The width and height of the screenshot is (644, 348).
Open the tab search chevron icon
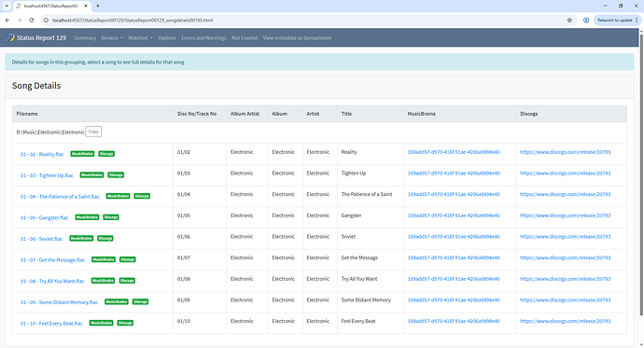[7, 6]
